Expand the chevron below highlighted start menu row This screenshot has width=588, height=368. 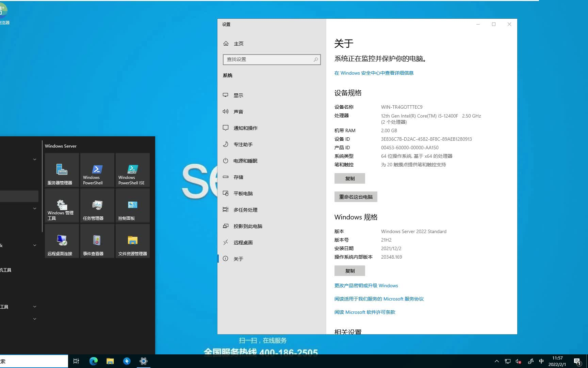pyautogui.click(x=35, y=209)
